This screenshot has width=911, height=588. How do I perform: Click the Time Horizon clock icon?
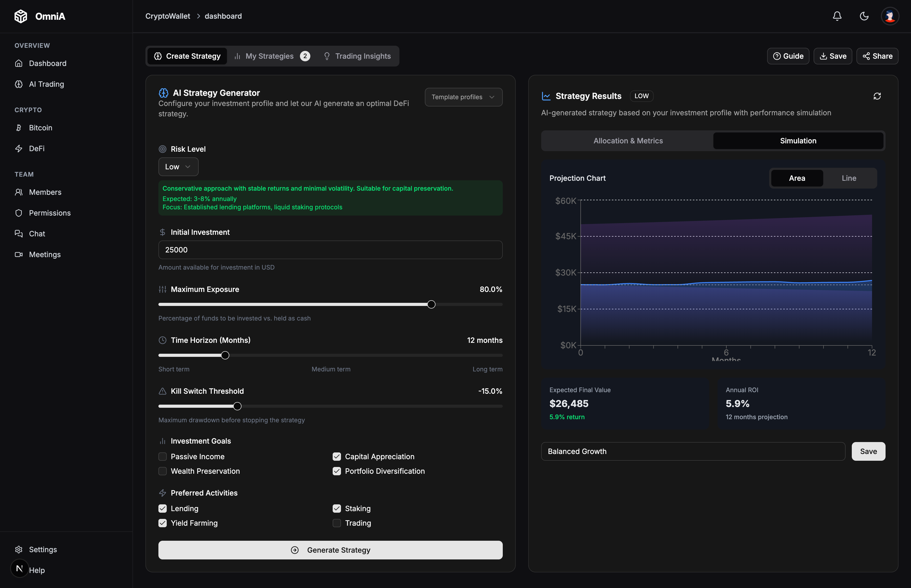[163, 340]
